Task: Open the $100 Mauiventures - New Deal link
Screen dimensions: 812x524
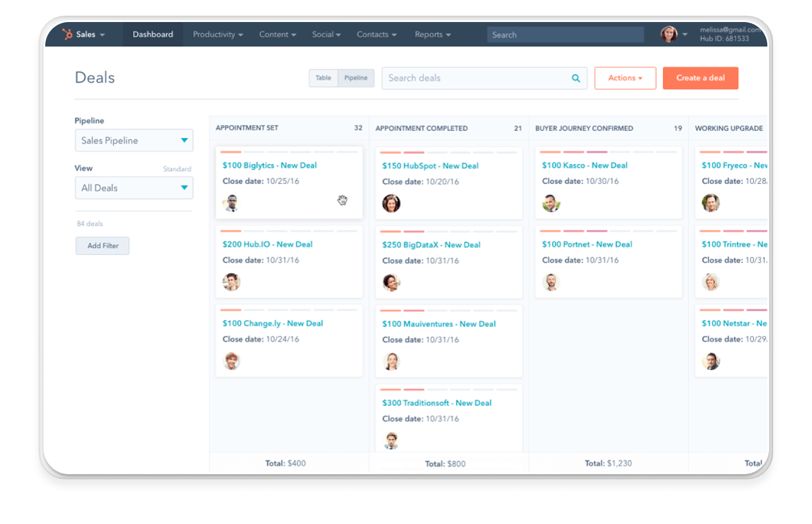Action: (x=439, y=324)
